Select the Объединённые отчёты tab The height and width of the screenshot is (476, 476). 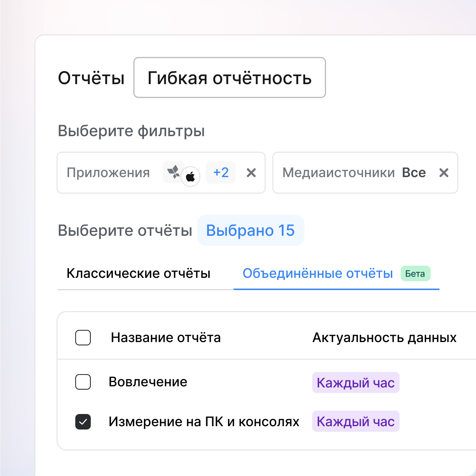317,273
